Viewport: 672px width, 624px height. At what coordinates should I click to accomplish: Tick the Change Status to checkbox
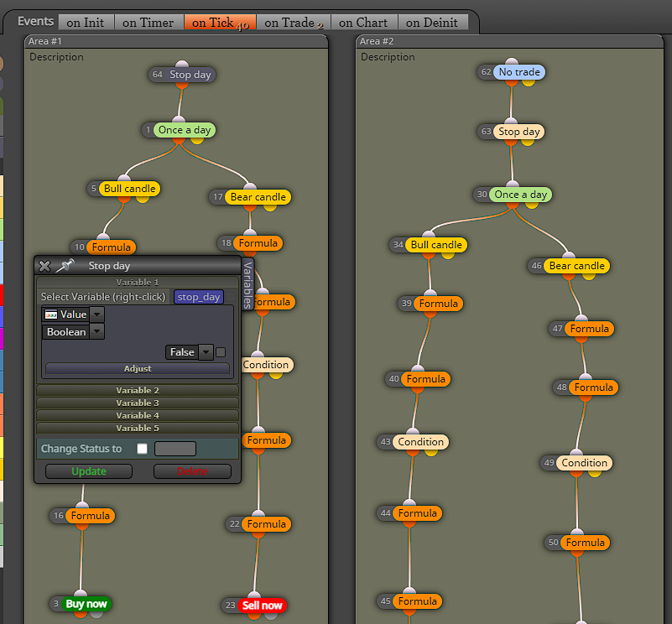[x=143, y=449]
